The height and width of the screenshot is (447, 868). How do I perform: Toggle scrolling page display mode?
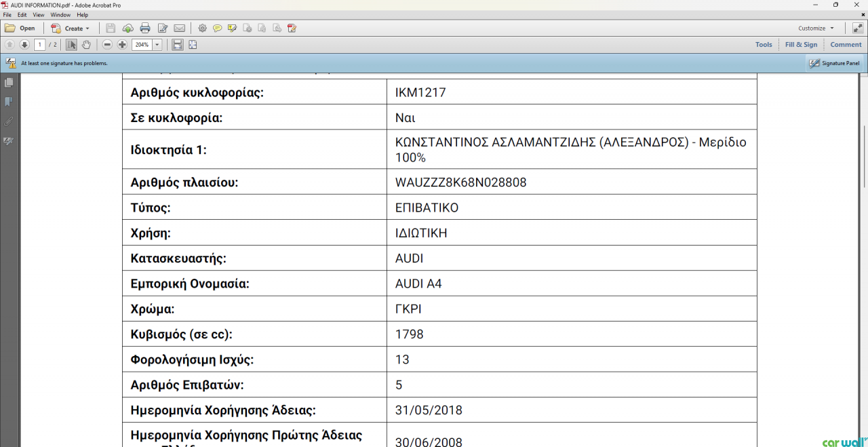(177, 45)
